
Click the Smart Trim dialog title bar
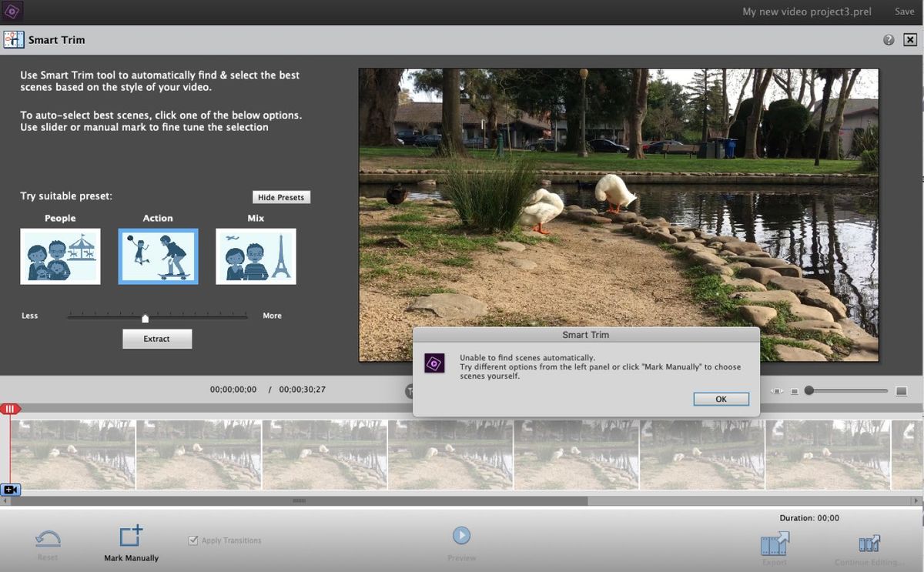(x=586, y=335)
